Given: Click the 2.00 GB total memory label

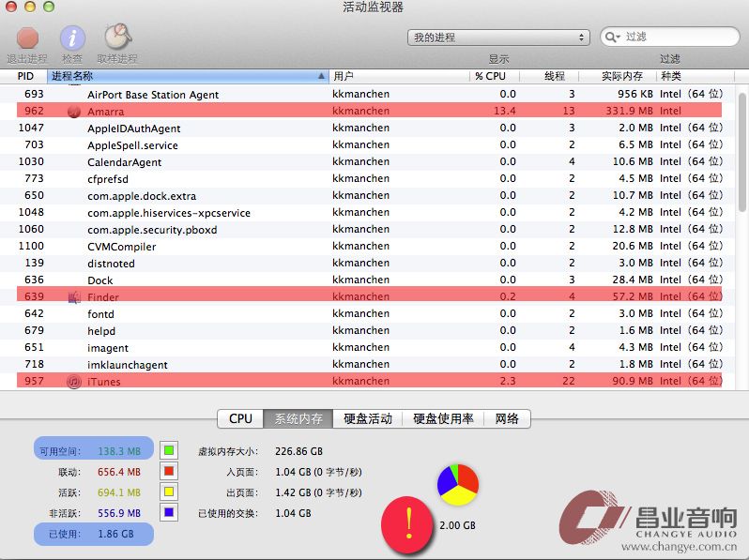Looking at the screenshot, I should pos(457,525).
